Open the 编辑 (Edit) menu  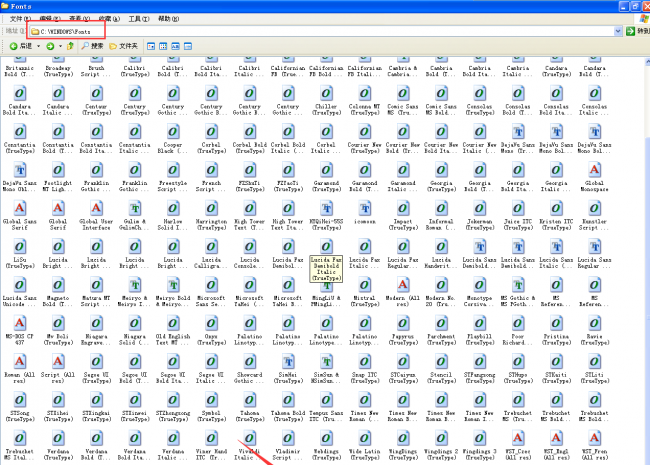[50, 19]
